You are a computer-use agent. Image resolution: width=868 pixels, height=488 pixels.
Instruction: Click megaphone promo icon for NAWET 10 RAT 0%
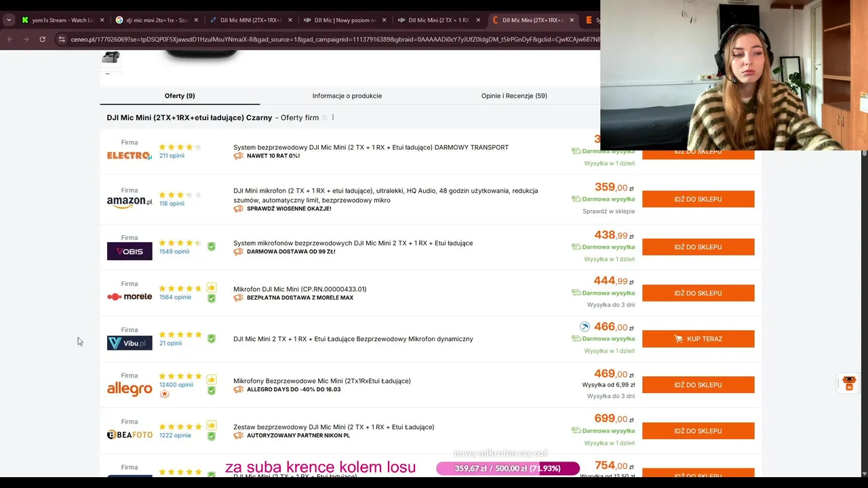[238, 156]
